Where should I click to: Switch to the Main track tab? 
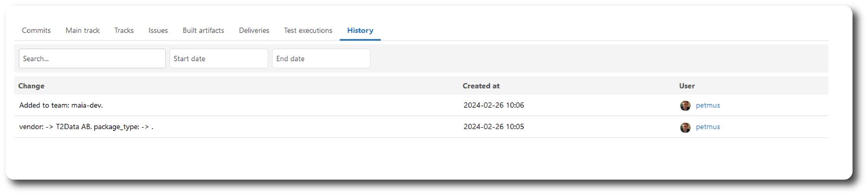pyautogui.click(x=82, y=30)
